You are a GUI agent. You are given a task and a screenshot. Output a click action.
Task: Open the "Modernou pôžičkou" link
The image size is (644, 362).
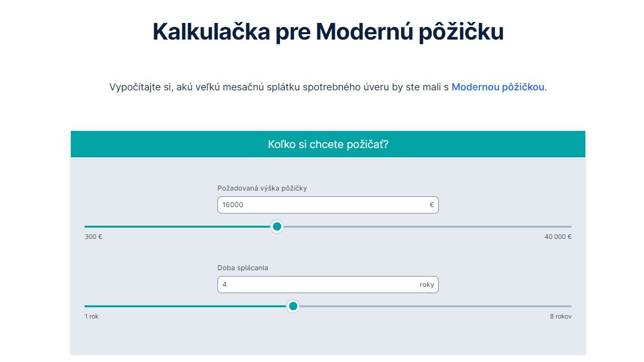click(x=497, y=87)
